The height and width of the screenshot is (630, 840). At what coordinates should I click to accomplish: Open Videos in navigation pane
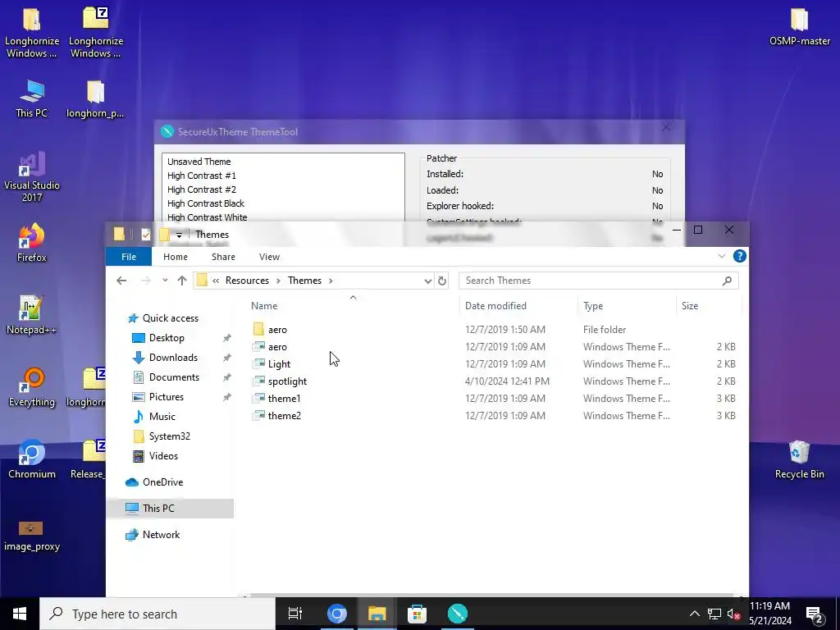pos(163,456)
